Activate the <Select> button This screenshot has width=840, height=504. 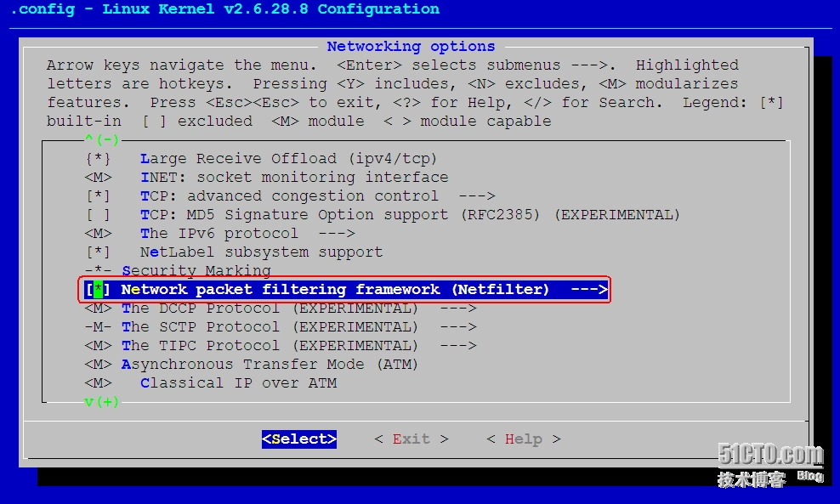click(299, 439)
